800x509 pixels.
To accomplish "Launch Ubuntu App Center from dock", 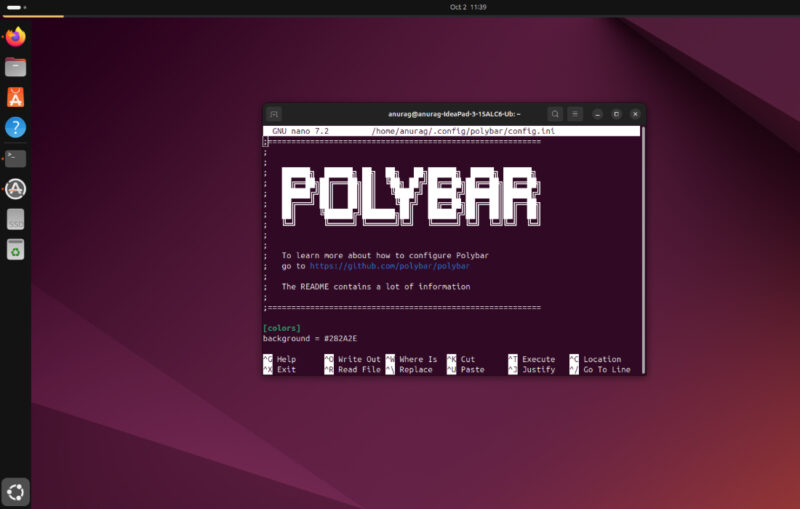I will click(15, 97).
